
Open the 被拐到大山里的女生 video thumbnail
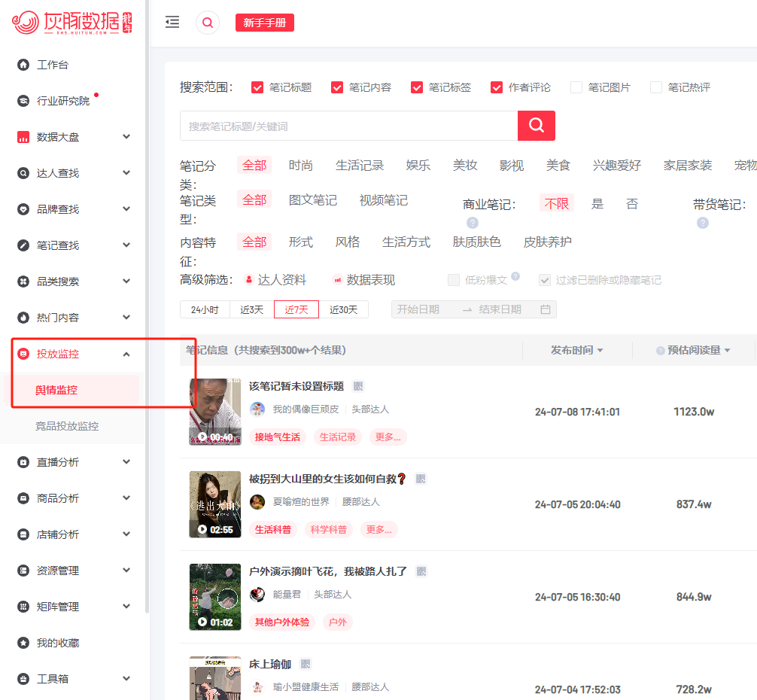215,504
